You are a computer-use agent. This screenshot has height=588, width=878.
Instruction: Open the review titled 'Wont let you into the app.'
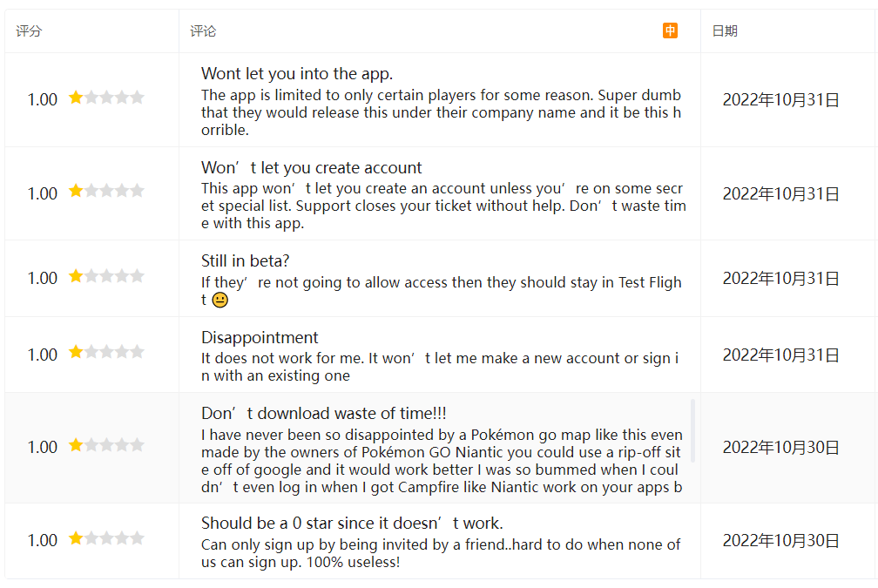click(x=297, y=74)
